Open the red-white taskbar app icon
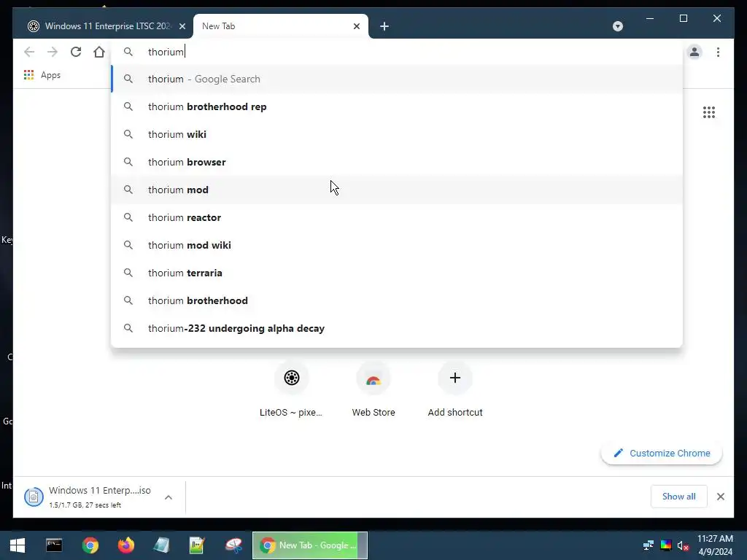747x560 pixels. click(x=233, y=545)
